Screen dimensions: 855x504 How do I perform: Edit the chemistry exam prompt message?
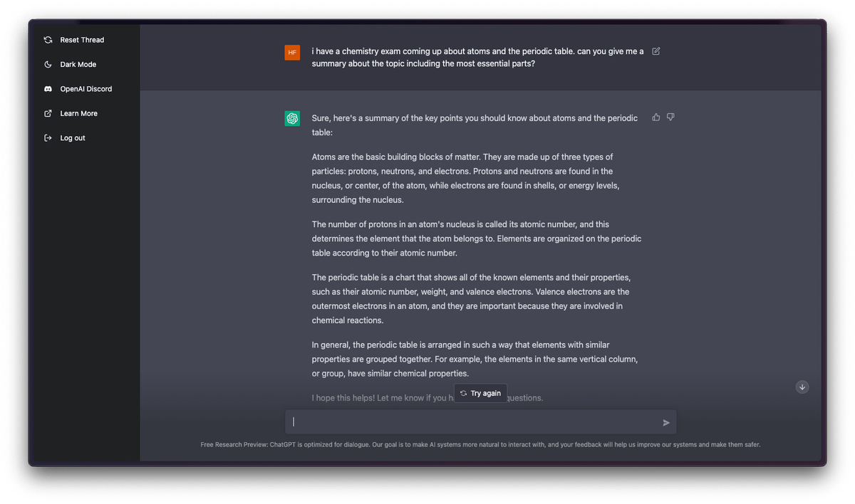tap(656, 51)
